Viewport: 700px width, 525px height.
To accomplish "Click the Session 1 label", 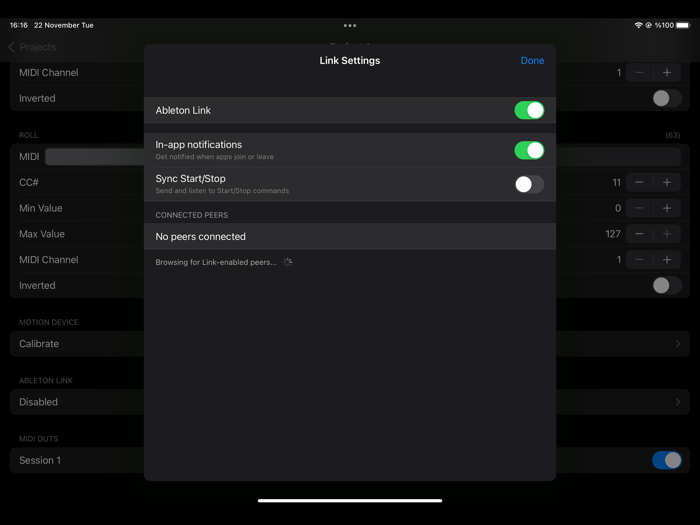I will [x=40, y=460].
